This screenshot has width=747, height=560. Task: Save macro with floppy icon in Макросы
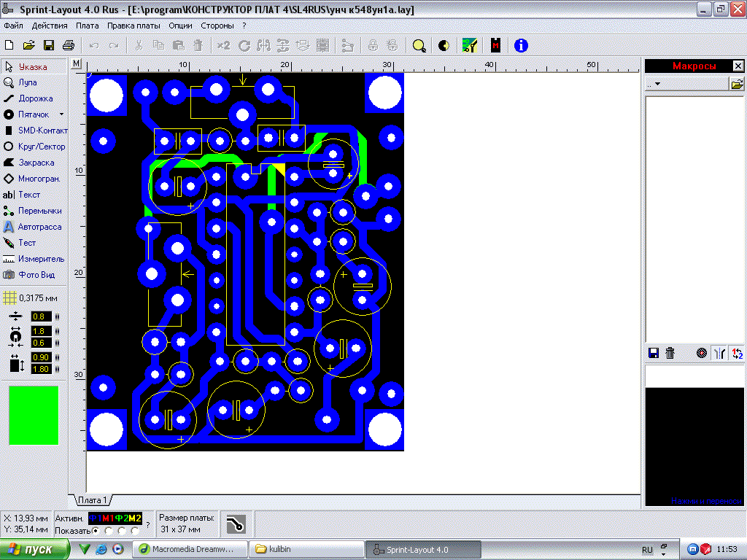[x=654, y=353]
